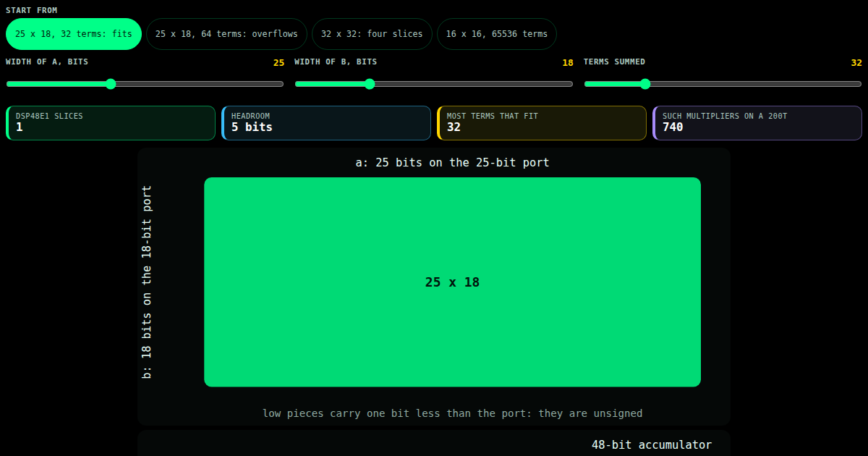Click the 'low pieces carry one bit less' note
The width and height of the screenshot is (868, 456).
click(x=452, y=413)
